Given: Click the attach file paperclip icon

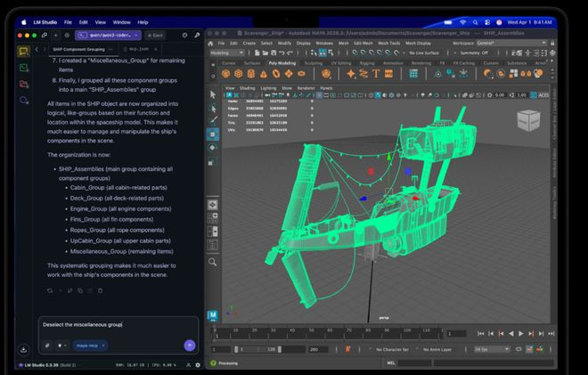Looking at the screenshot, I should 46,345.
